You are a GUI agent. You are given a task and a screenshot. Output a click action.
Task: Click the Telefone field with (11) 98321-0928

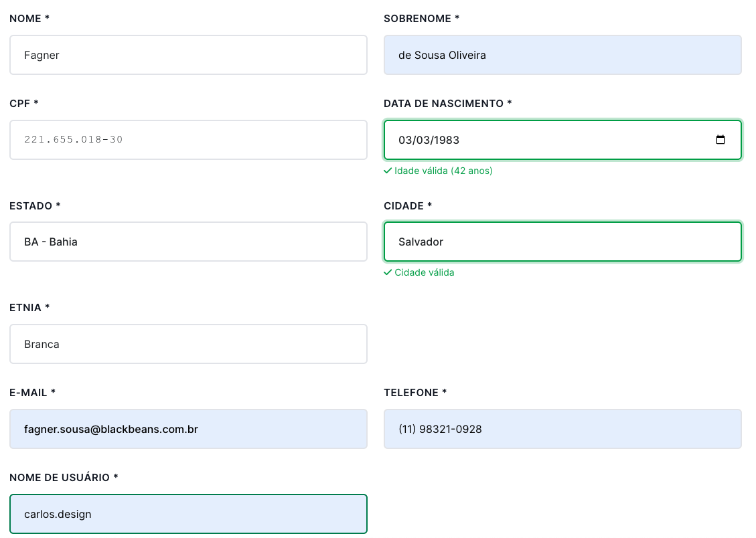pyautogui.click(x=562, y=429)
